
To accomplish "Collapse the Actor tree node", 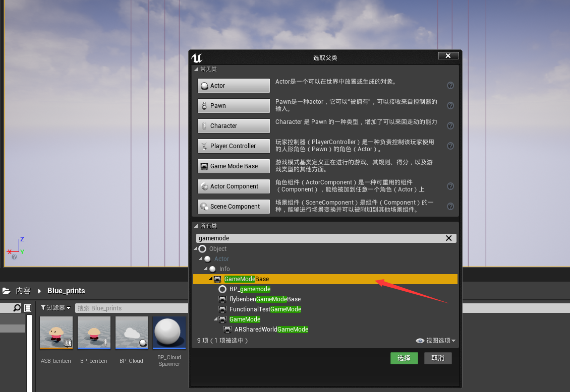I will click(201, 258).
